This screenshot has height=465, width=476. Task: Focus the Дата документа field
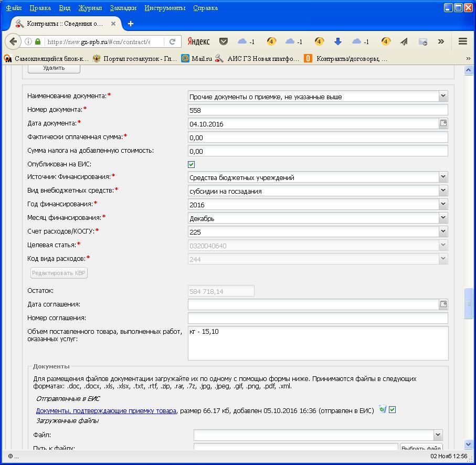pyautogui.click(x=313, y=123)
